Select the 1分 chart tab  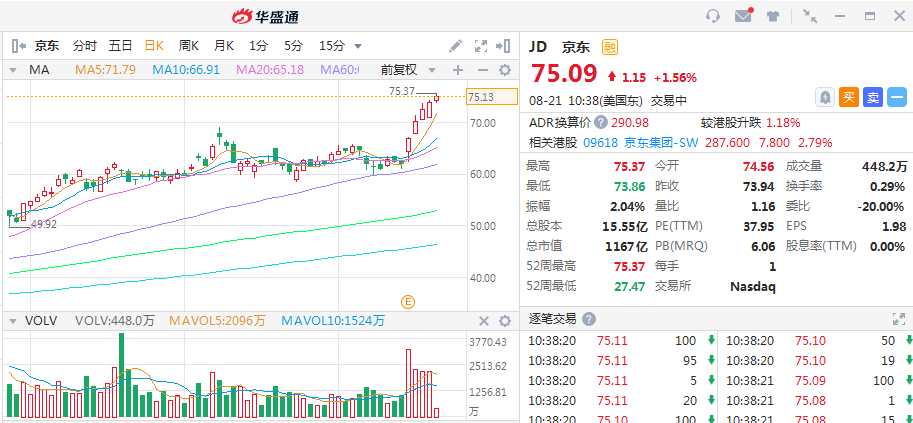[x=259, y=45]
